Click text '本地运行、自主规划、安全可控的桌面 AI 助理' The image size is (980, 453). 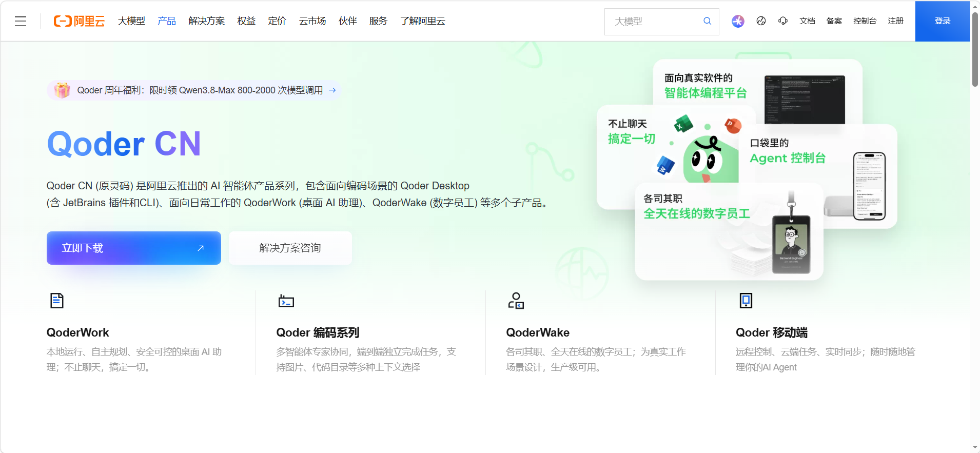point(134,360)
